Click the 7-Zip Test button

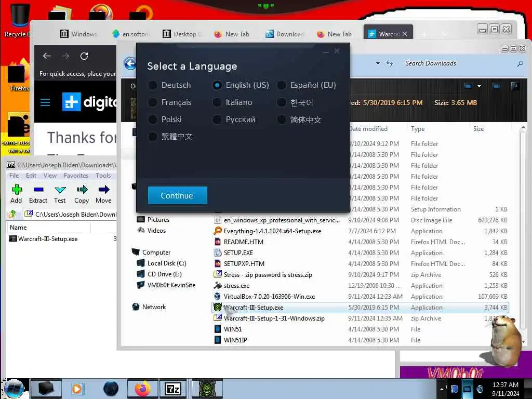(x=60, y=194)
